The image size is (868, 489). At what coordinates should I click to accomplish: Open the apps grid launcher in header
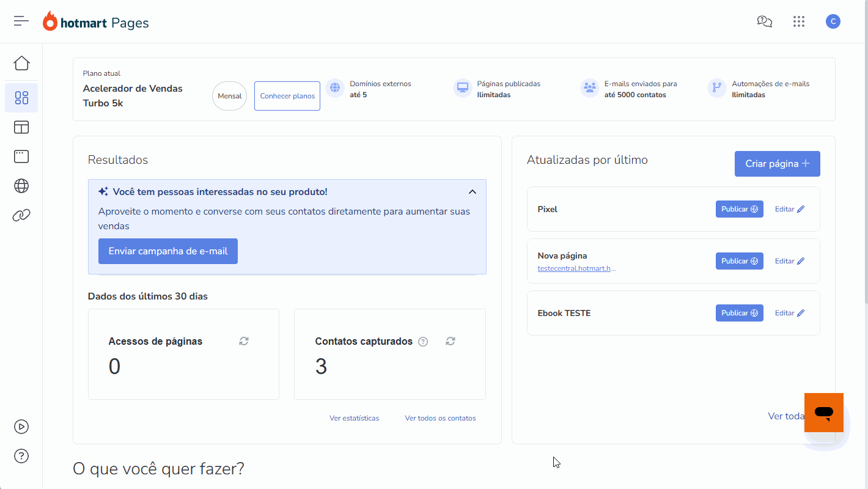pos(799,22)
